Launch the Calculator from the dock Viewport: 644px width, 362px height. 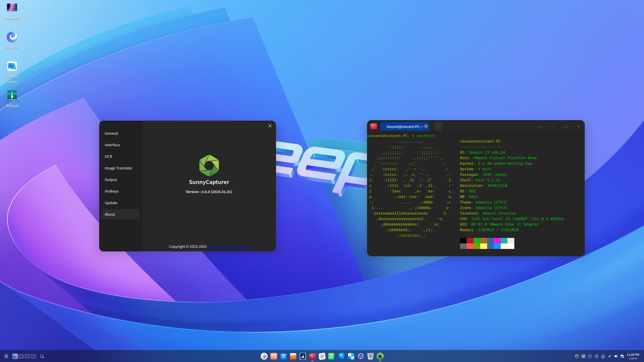351,356
